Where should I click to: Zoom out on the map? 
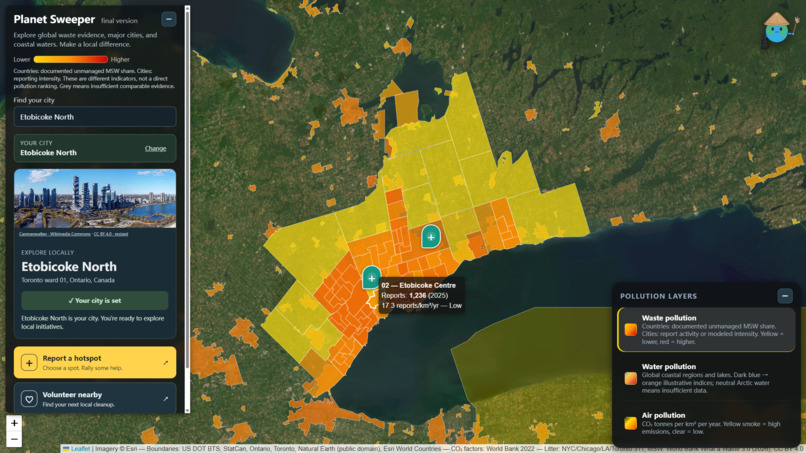pyautogui.click(x=14, y=439)
